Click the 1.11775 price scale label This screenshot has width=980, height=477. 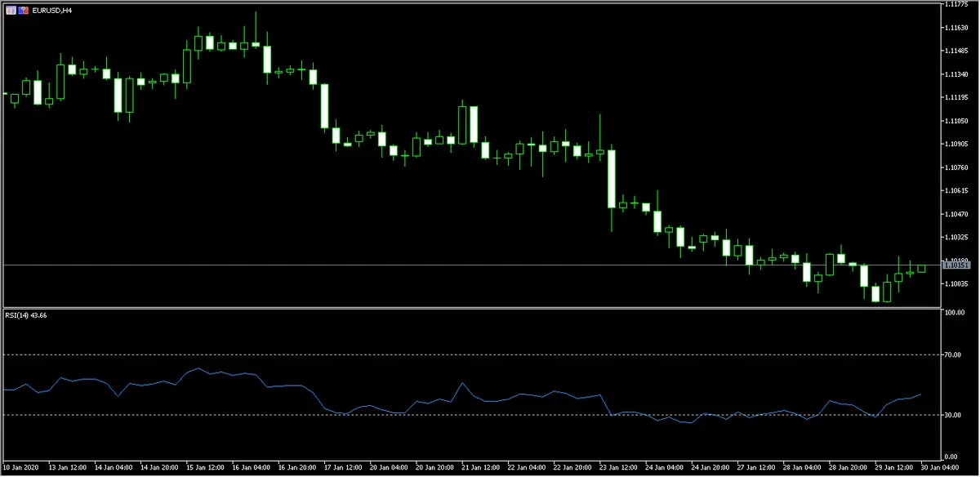(x=955, y=4)
